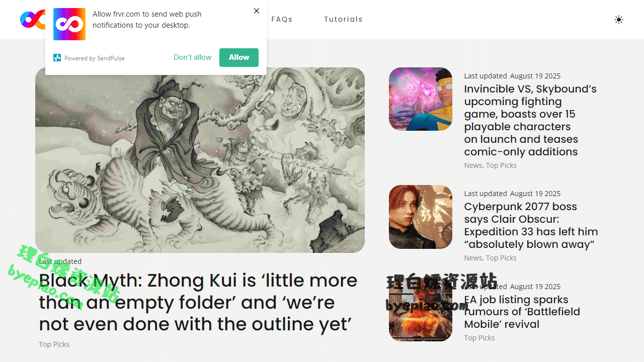Toggle light/dark theme sun icon
Screen dimensions: 644x362
[619, 20]
